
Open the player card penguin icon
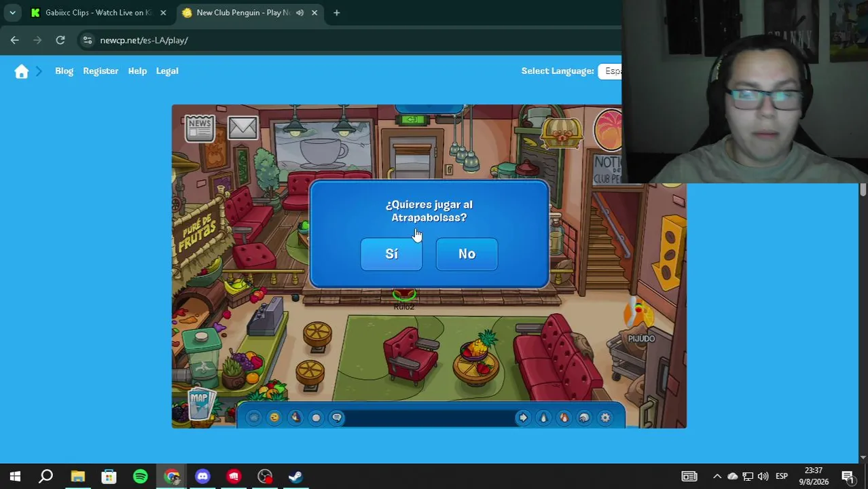pos(543,418)
